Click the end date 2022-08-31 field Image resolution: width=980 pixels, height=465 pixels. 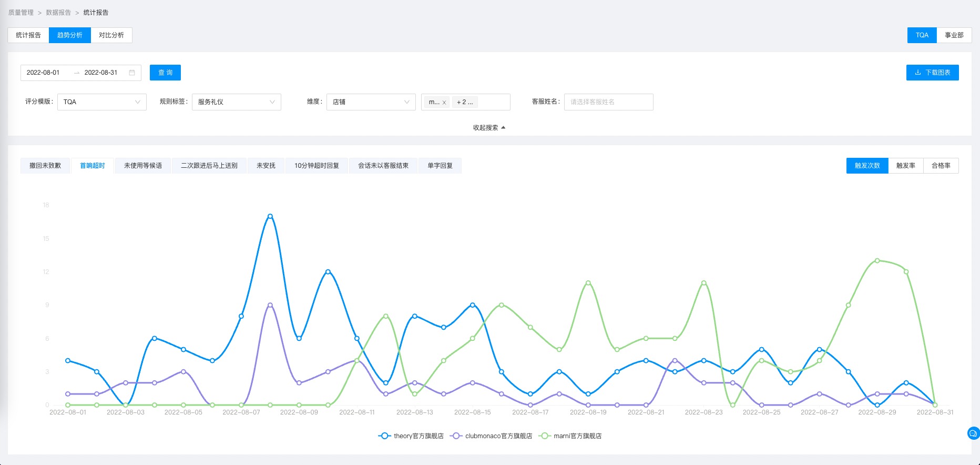[x=101, y=73]
